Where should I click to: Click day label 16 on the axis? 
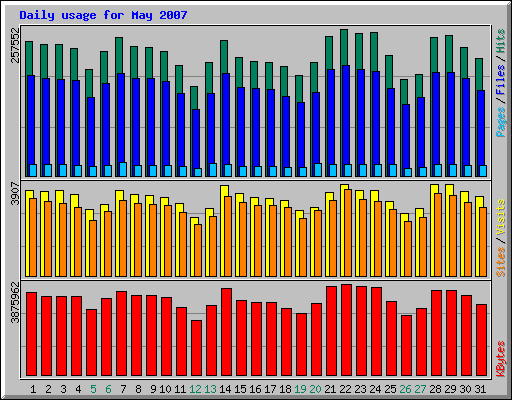[255, 389]
